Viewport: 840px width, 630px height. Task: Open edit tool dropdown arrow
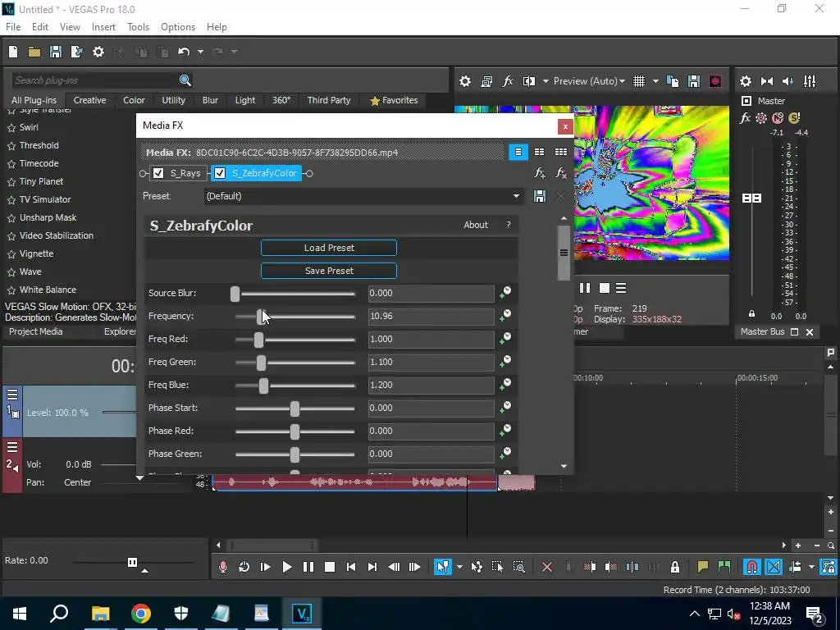[459, 567]
